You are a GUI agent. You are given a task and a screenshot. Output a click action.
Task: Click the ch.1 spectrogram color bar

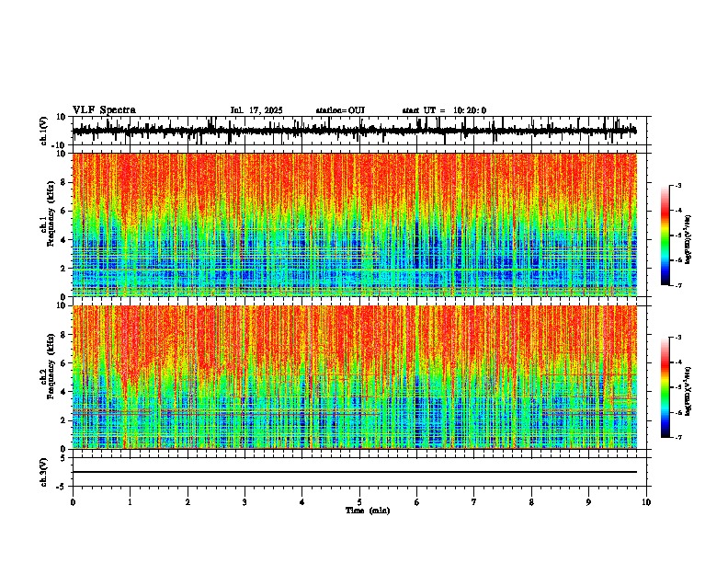point(665,236)
